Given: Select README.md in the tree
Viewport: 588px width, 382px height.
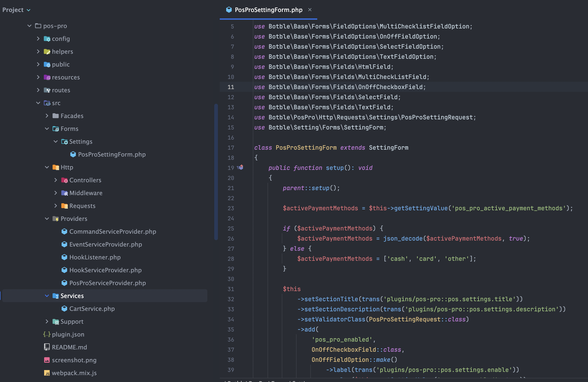Looking at the screenshot, I should point(69,347).
